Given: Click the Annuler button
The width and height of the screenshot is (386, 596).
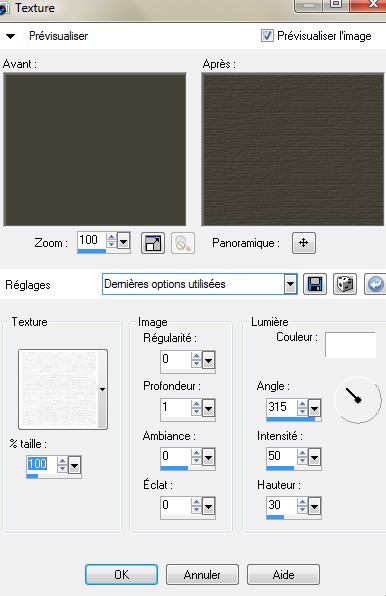Looking at the screenshot, I should [x=202, y=574].
